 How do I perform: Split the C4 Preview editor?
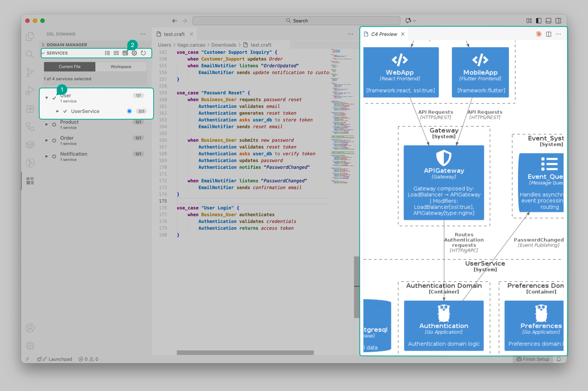coord(548,34)
